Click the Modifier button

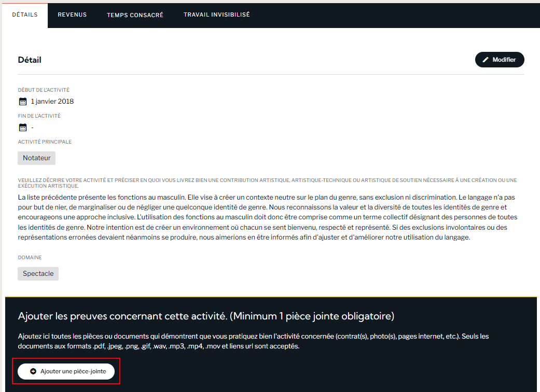pyautogui.click(x=500, y=60)
